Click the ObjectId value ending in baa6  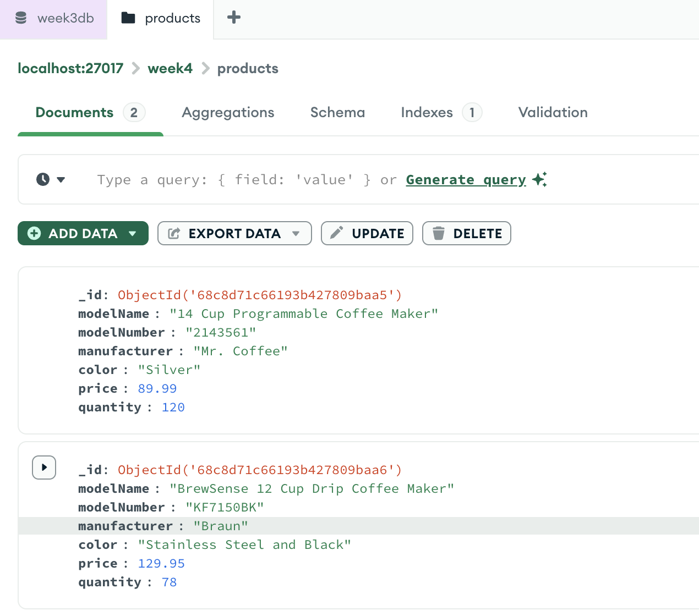coord(260,470)
